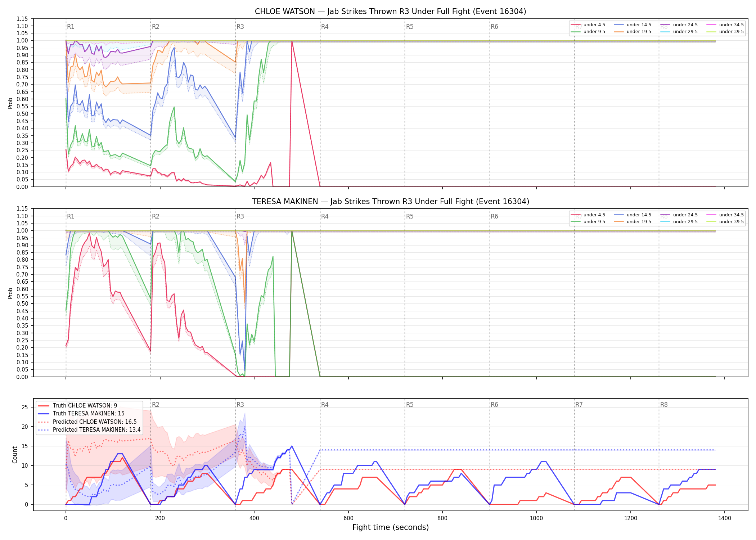The image size is (756, 540).
Task: Click the 200 tick label on the x-axis
Action: (x=160, y=518)
